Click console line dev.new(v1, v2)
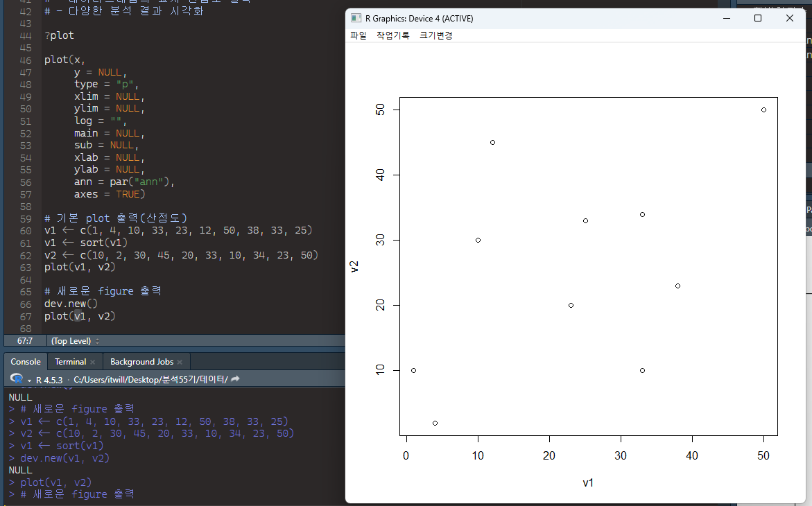The height and width of the screenshot is (506, 812). coord(64,458)
